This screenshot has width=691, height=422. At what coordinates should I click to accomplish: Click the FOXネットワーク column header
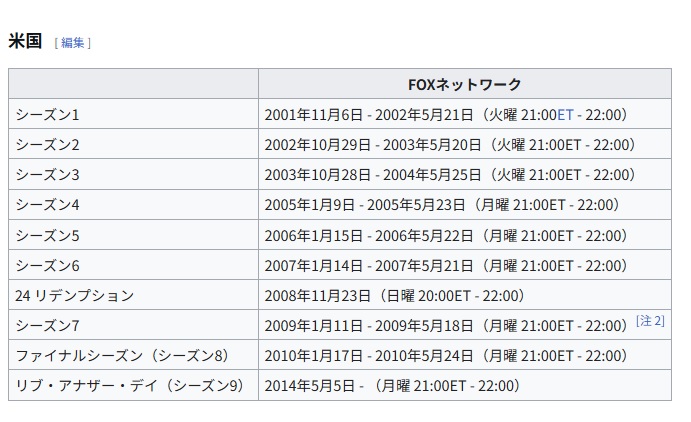pyautogui.click(x=464, y=84)
